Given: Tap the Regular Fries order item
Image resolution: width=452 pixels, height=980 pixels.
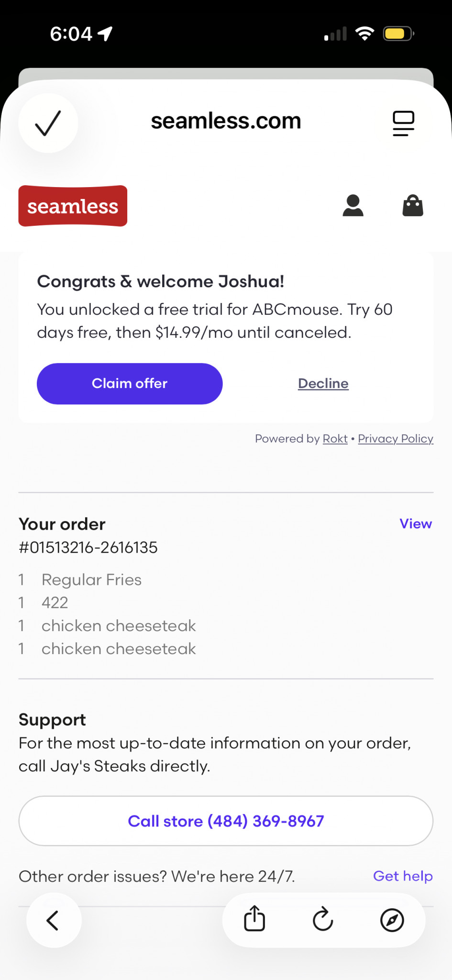Looking at the screenshot, I should [x=91, y=579].
